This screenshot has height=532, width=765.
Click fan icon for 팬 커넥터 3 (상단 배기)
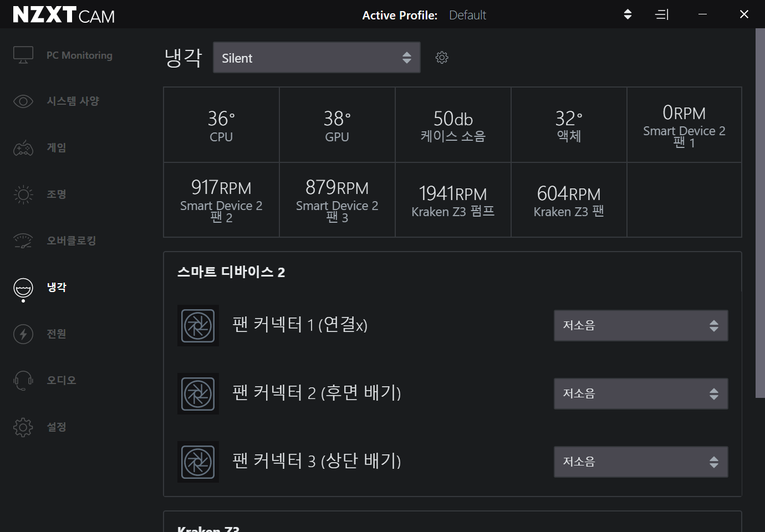(198, 462)
